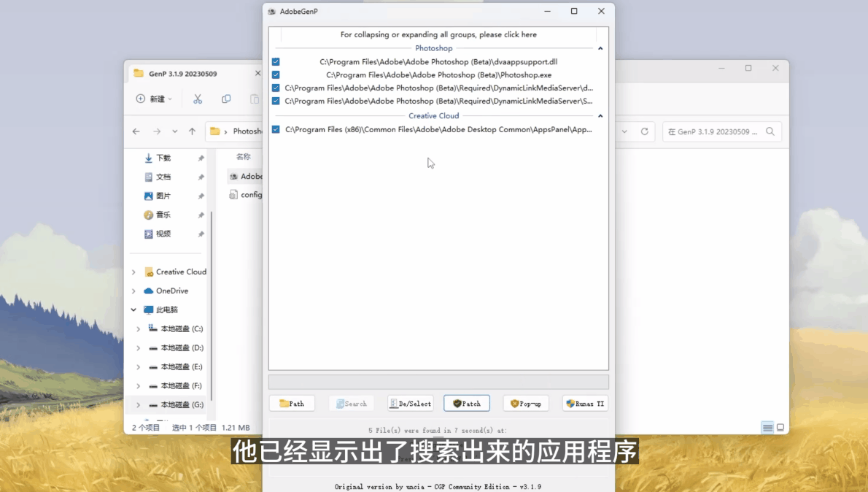Click the De/Select button

click(x=410, y=404)
